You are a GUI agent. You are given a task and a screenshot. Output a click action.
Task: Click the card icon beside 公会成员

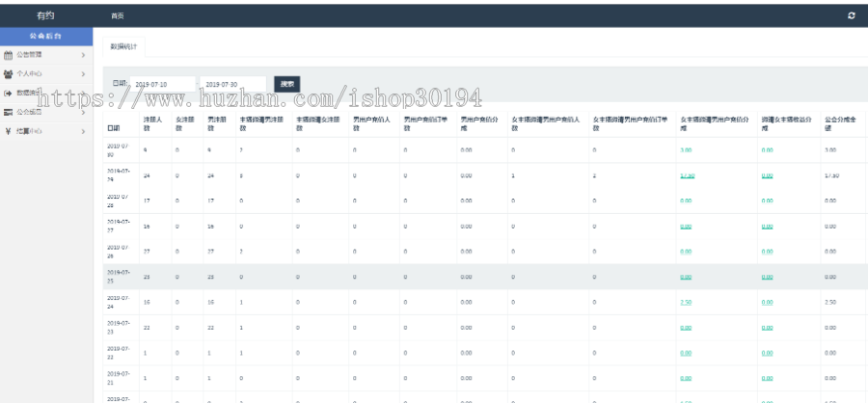click(8, 113)
